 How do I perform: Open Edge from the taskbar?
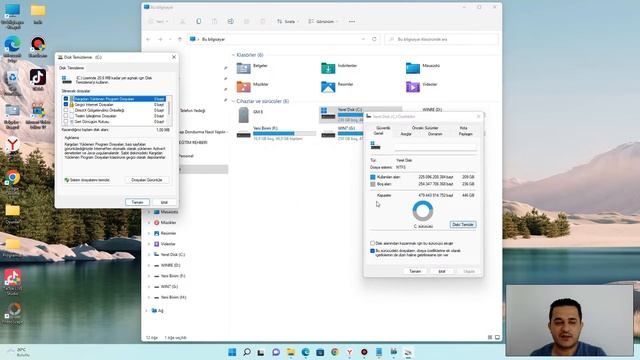pos(305,352)
